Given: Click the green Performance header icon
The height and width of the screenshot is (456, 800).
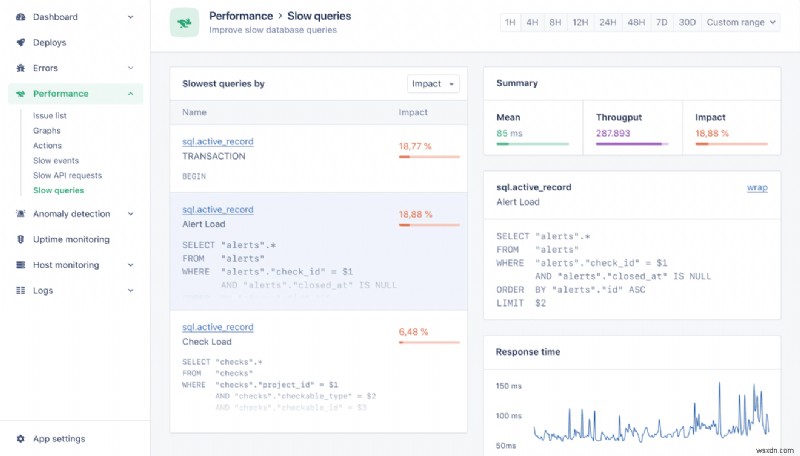Looking at the screenshot, I should (x=184, y=22).
